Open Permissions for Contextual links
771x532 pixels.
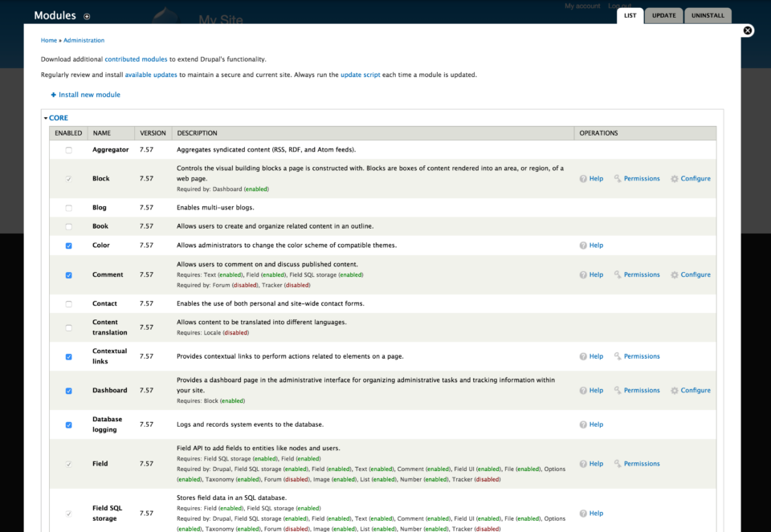click(x=641, y=356)
